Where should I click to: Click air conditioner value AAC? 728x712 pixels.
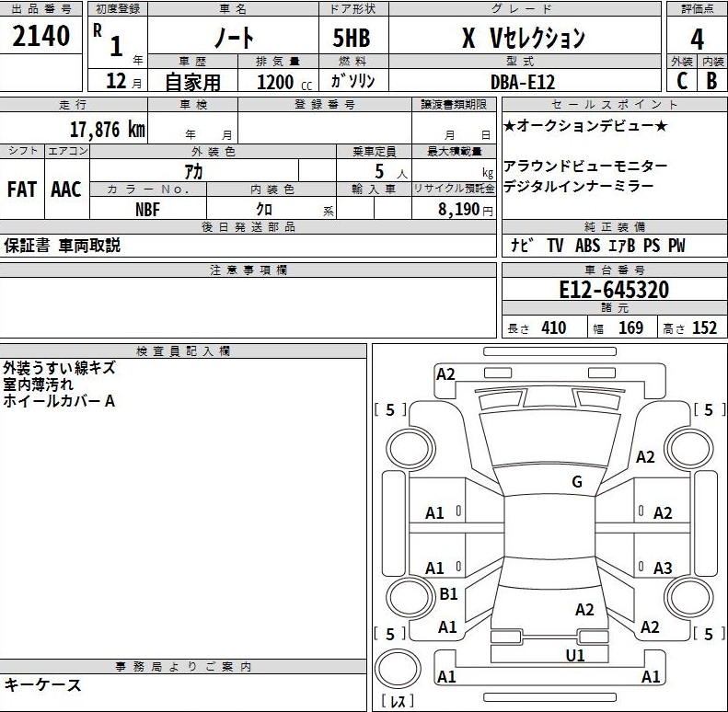(x=66, y=189)
